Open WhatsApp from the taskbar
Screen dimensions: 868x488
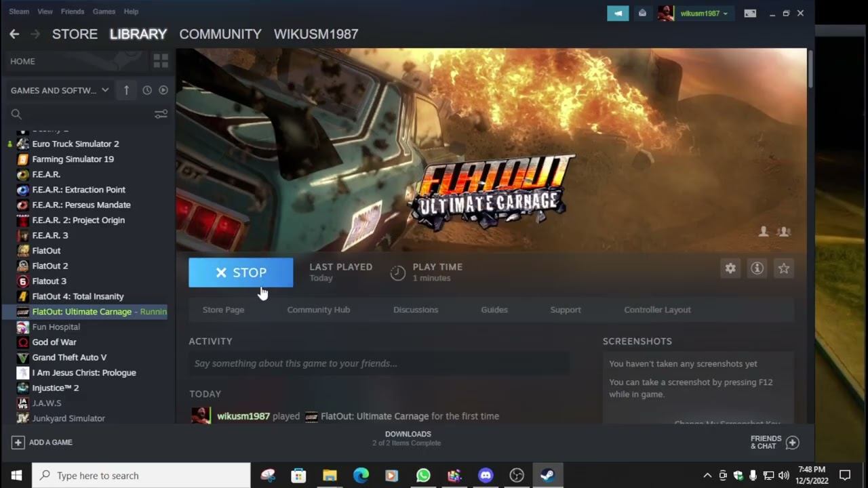(423, 475)
